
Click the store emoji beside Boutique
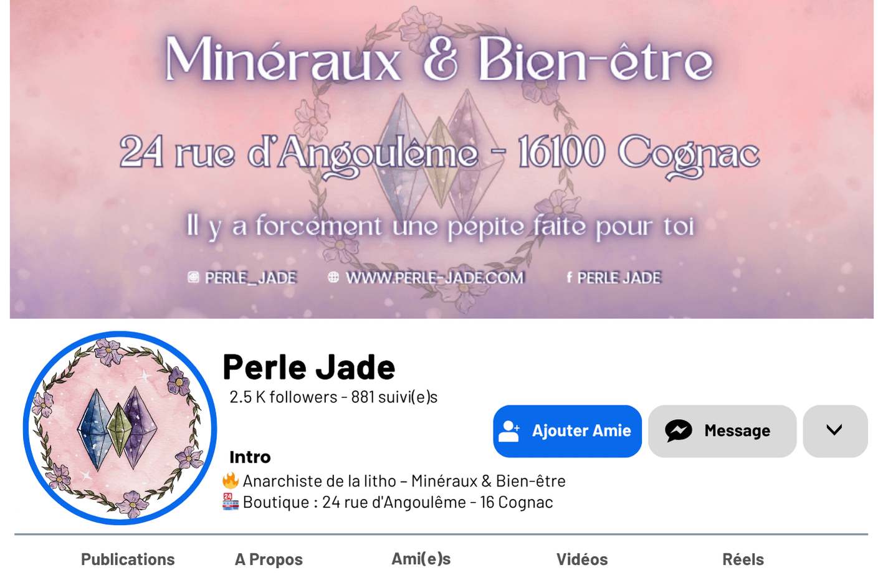(x=231, y=501)
